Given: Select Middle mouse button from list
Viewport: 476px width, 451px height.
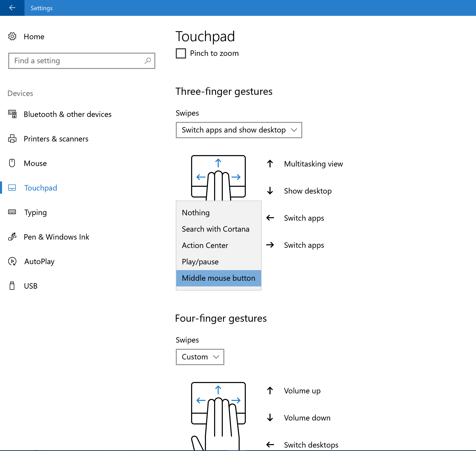Looking at the screenshot, I should 218,278.
